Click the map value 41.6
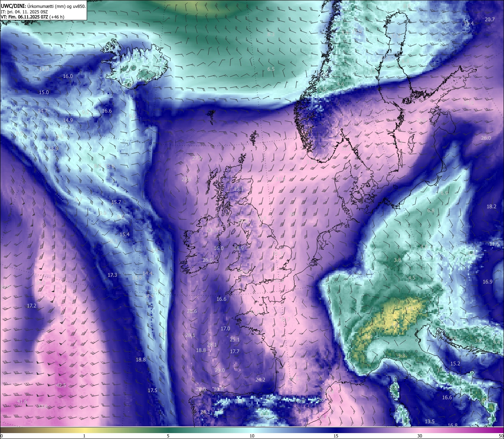The image size is (504, 439). pos(22,402)
